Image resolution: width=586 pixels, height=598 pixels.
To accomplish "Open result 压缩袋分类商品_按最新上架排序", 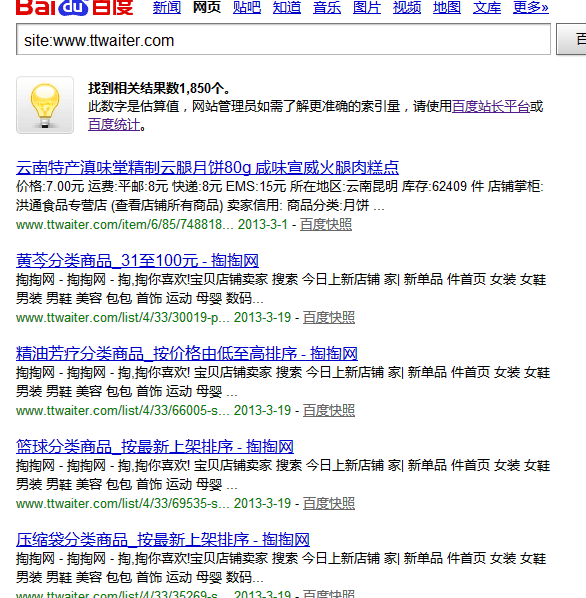I will 163,540.
